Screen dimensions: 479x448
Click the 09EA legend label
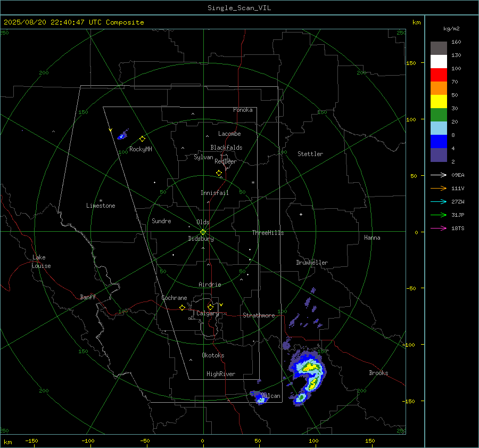pos(458,175)
